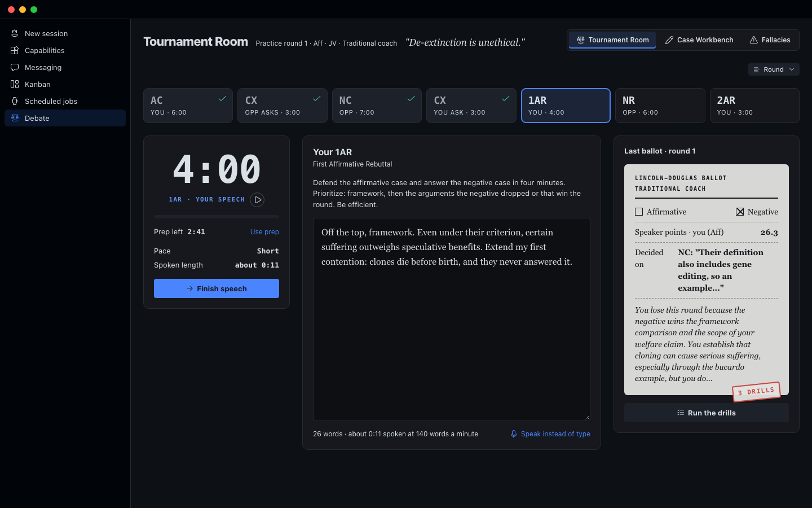Viewport: 812px width, 508px height.
Task: Click the New session sidebar icon
Action: tap(15, 33)
